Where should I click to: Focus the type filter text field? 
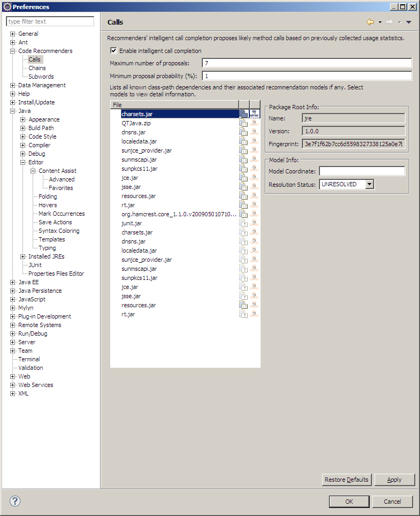coord(50,21)
